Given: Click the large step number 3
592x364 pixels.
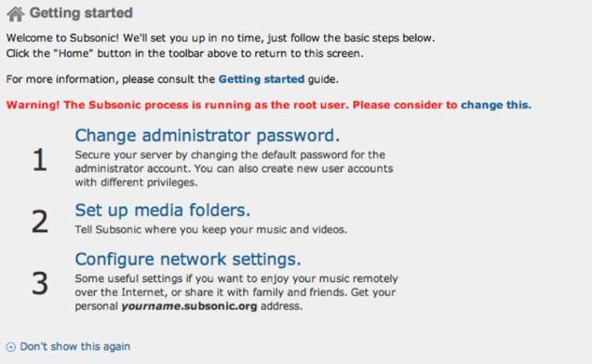Looking at the screenshot, I should coord(38,283).
